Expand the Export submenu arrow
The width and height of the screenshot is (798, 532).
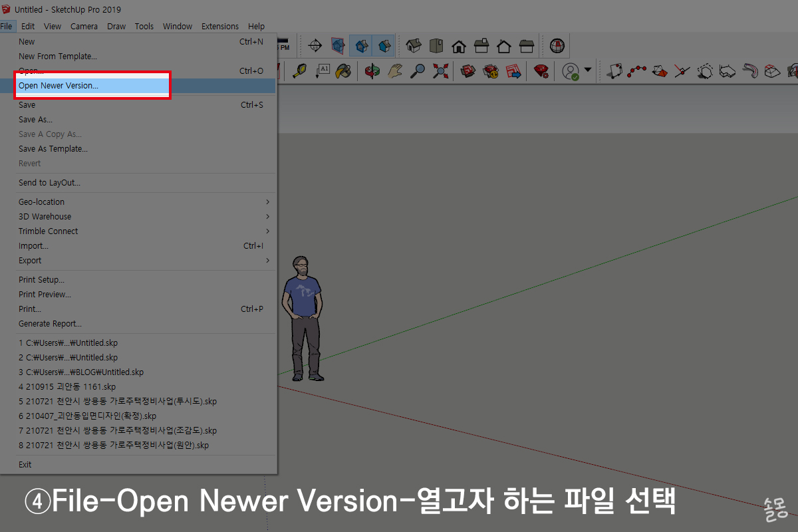(268, 260)
